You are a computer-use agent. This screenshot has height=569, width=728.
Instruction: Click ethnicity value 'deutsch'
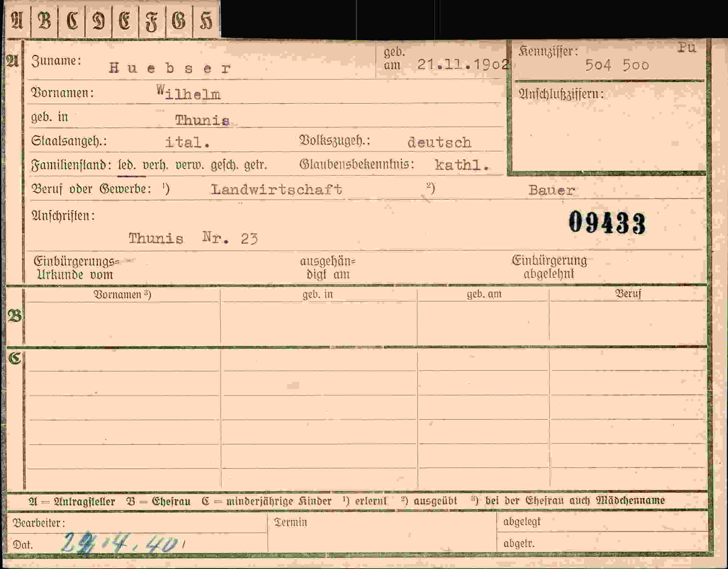pyautogui.click(x=439, y=143)
